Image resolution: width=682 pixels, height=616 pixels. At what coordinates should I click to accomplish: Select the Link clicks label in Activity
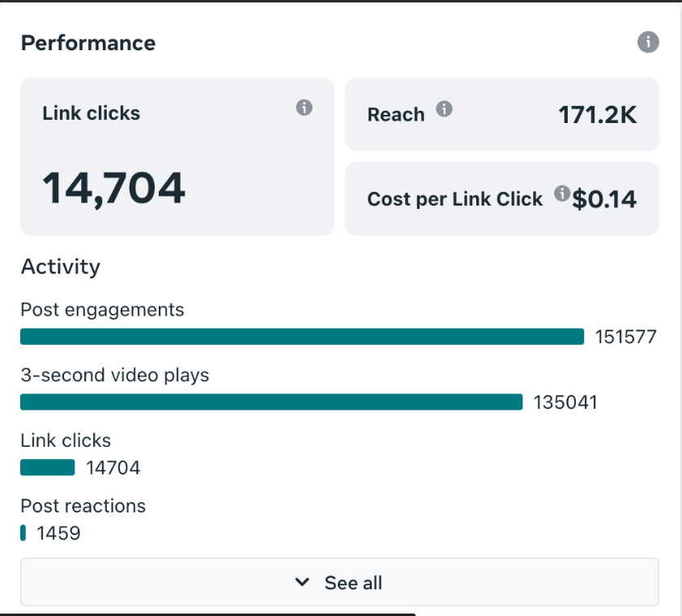(x=66, y=440)
